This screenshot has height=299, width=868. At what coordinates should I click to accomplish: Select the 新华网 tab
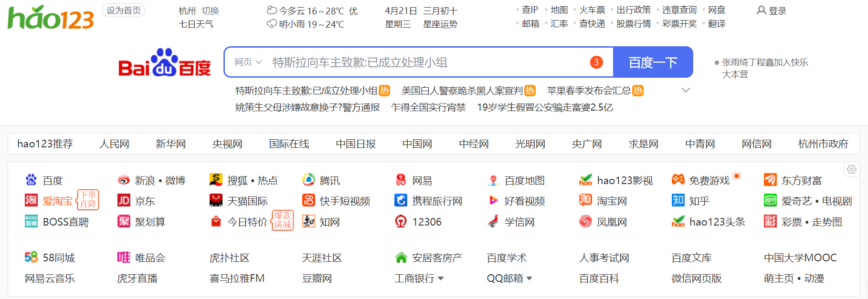pos(170,144)
